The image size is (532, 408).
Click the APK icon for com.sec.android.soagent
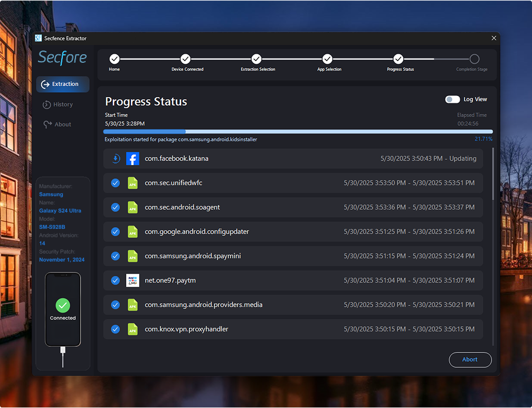132,207
